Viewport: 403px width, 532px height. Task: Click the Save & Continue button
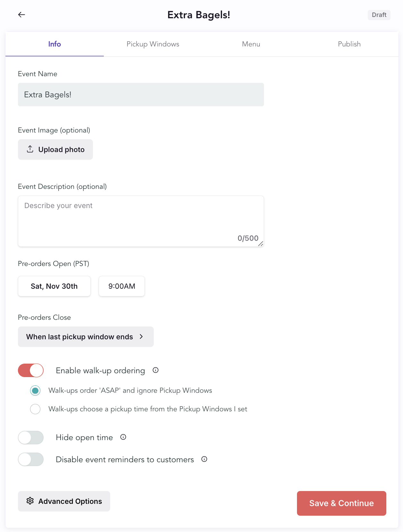(x=341, y=503)
